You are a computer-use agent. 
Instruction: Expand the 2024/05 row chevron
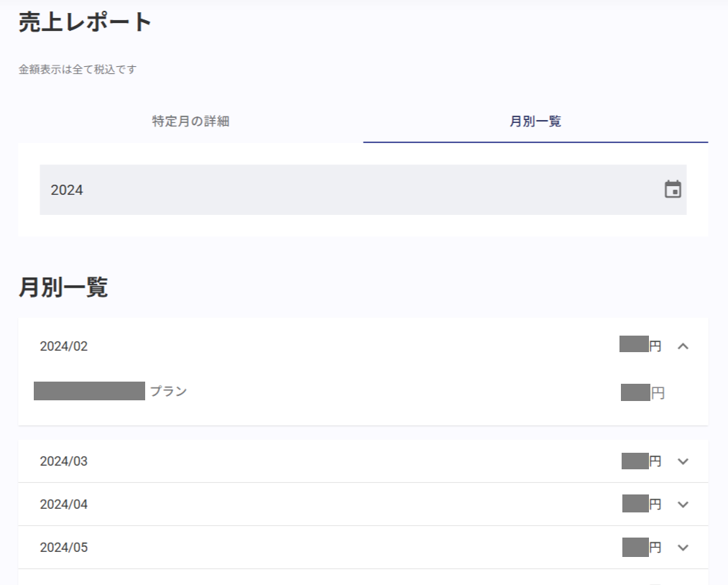coord(683,548)
